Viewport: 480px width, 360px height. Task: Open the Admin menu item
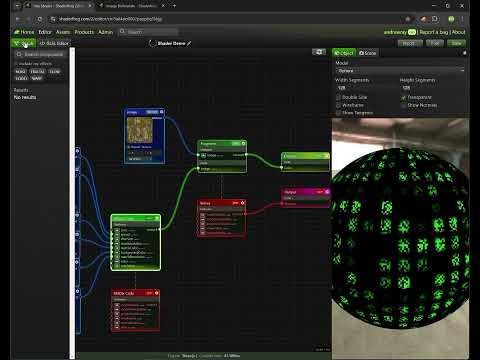click(x=106, y=32)
